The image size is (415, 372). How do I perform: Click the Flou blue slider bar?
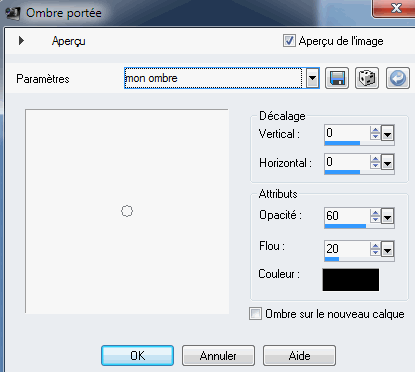[332, 259]
